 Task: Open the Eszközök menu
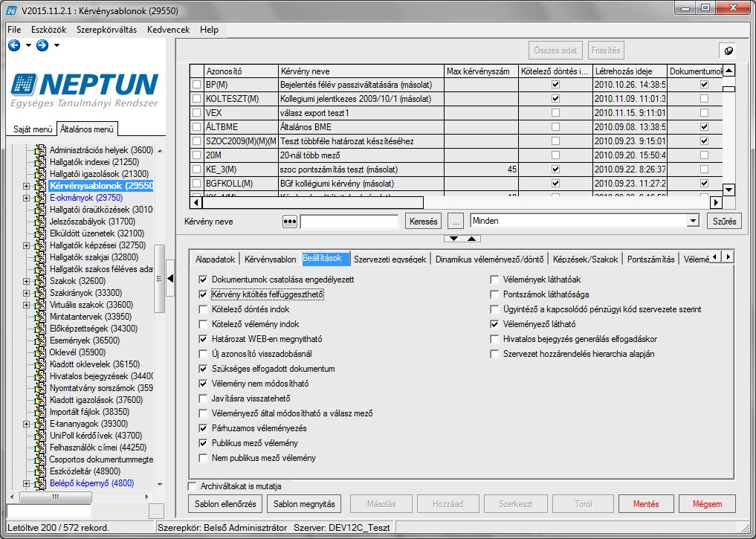pyautogui.click(x=49, y=30)
